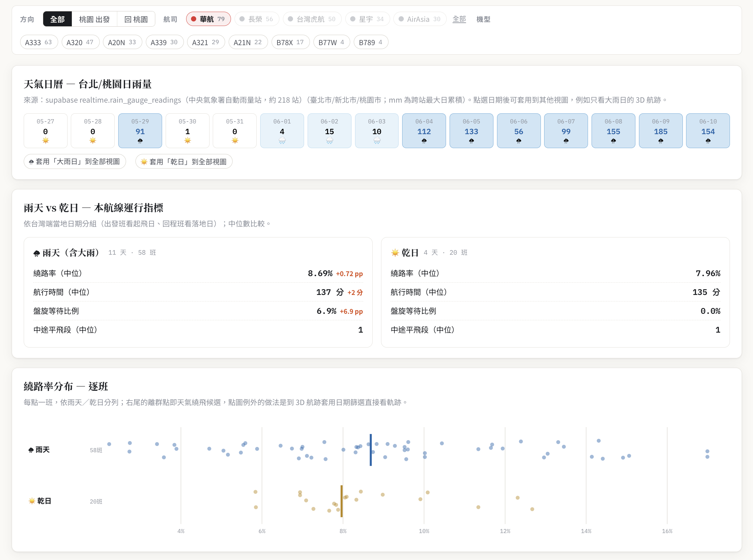Select the 06-06 calendar day
Viewport: 753px width, 560px height.
(519, 131)
